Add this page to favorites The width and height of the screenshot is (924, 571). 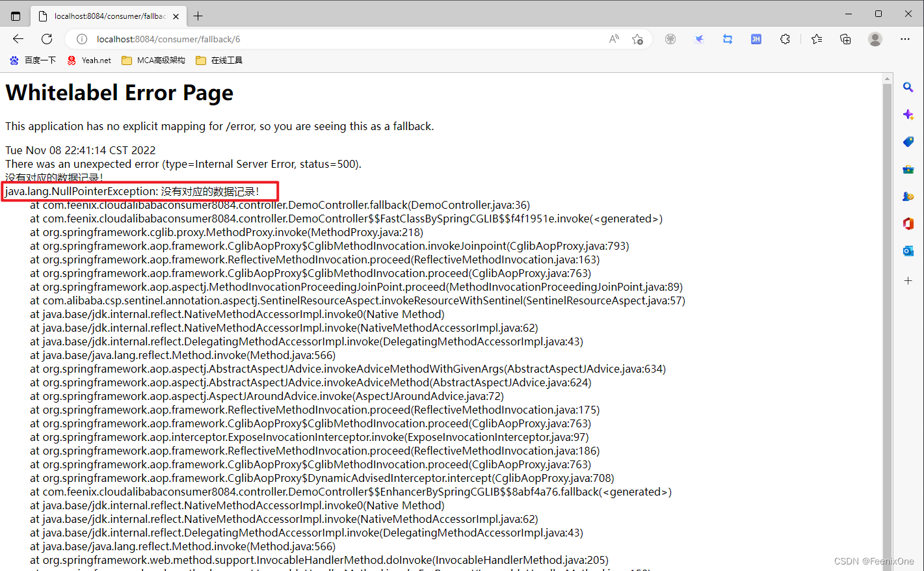pos(637,39)
